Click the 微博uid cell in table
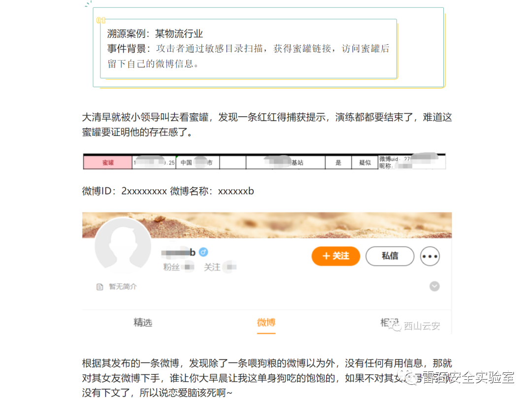532x401 pixels. [411, 162]
